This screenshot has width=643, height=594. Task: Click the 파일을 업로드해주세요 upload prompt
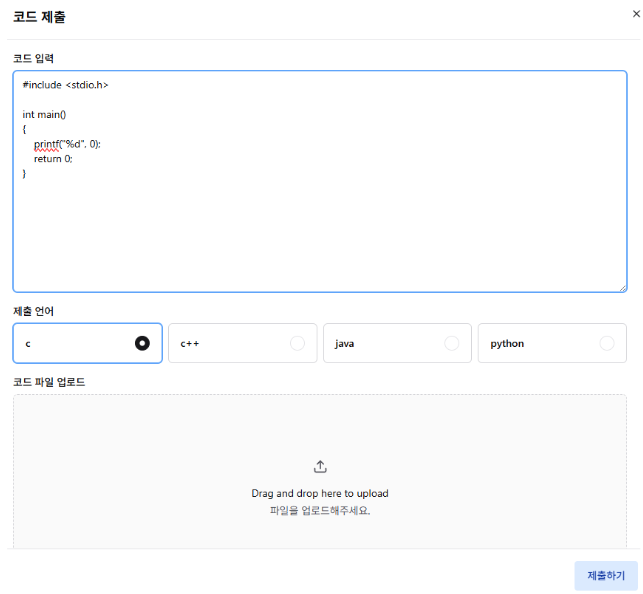[x=320, y=510]
